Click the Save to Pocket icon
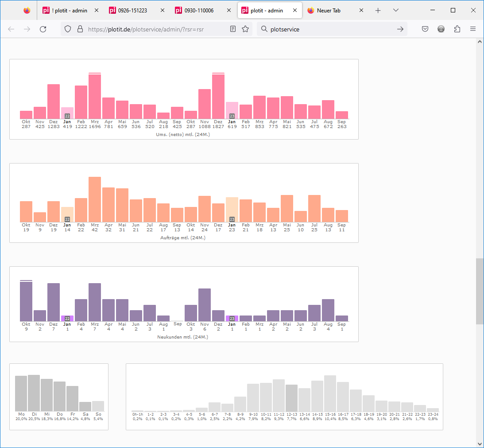The height and width of the screenshot is (448, 484). [425, 29]
